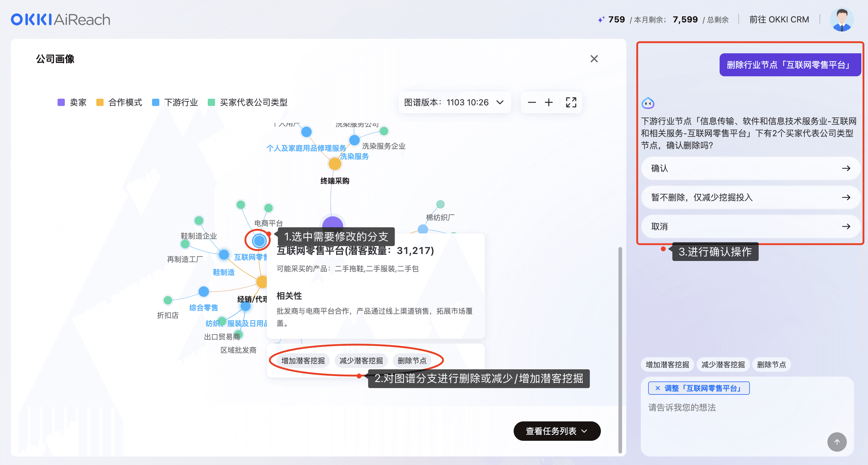Click 增加潜客挖掘 in the chat panel
Image resolution: width=868 pixels, height=465 pixels.
tap(667, 365)
